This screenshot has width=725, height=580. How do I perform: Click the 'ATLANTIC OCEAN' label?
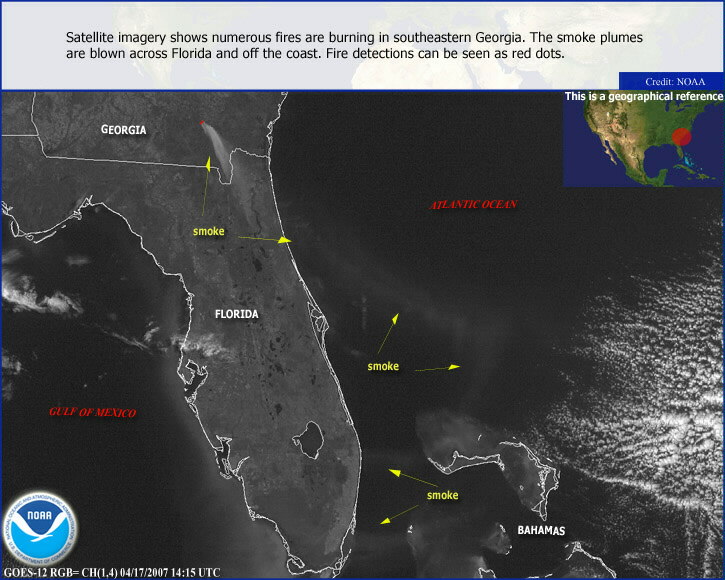point(473,204)
